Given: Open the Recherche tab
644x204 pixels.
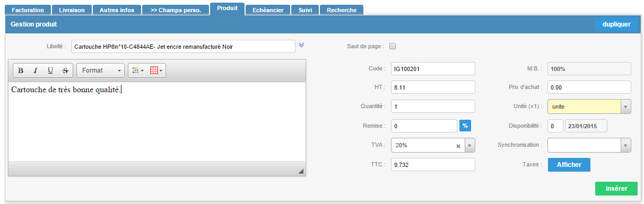Looking at the screenshot, I should pos(342,10).
